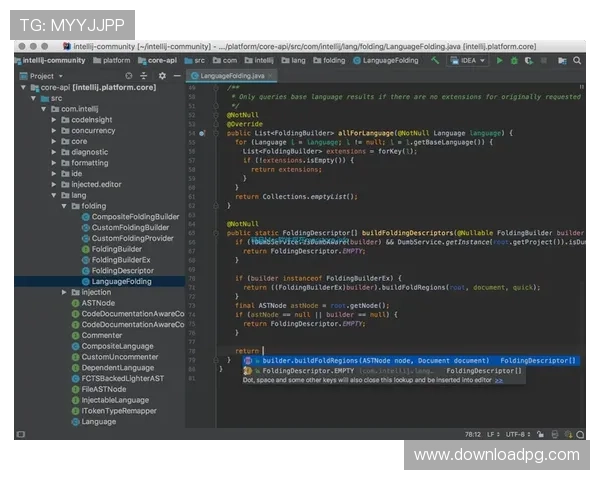The image size is (600, 480).
Task: Expand the codeInsight package folder
Action: pos(54,119)
